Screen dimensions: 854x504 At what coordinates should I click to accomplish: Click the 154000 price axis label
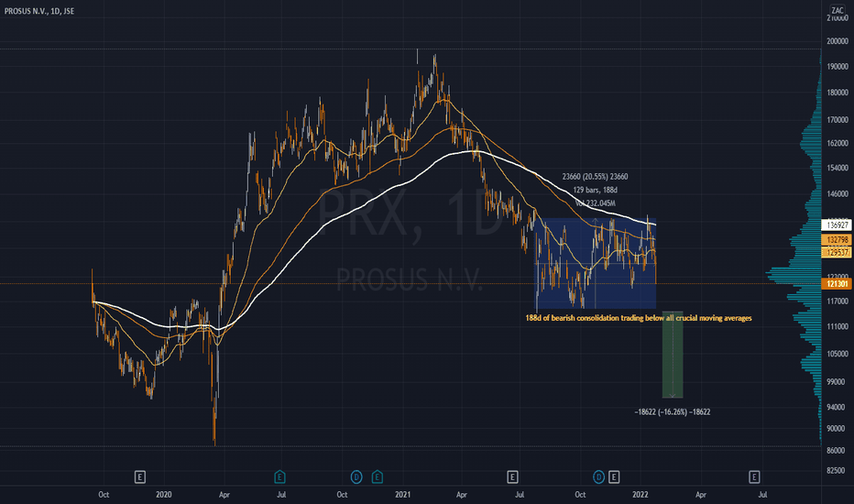(x=838, y=168)
